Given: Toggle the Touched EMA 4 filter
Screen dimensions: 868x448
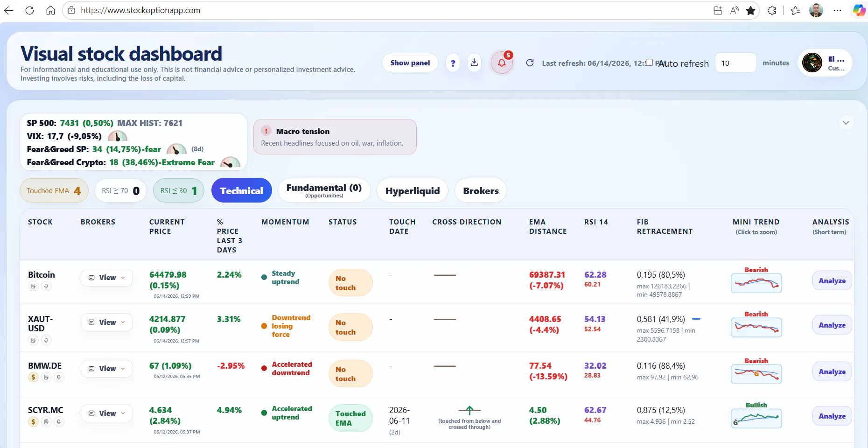Looking at the screenshot, I should pos(54,190).
